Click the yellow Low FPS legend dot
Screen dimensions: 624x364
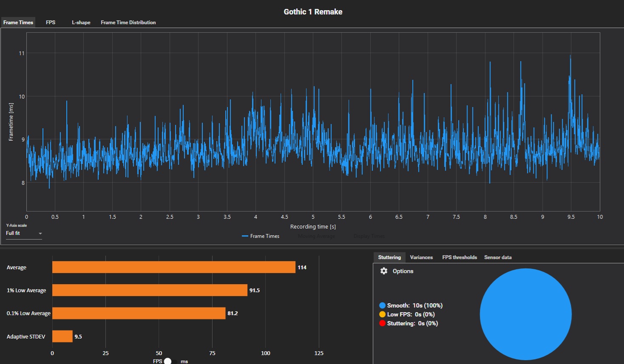point(382,314)
